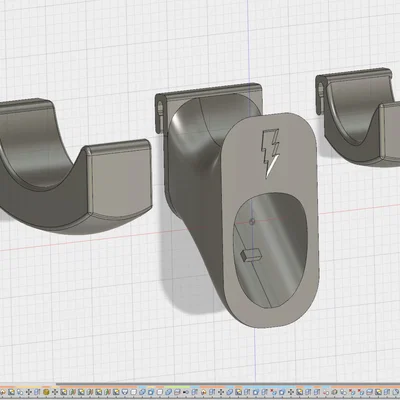Screen dimensions: 400x400
Task: Select the round gray ring feature in timeline
Action: (334, 392)
